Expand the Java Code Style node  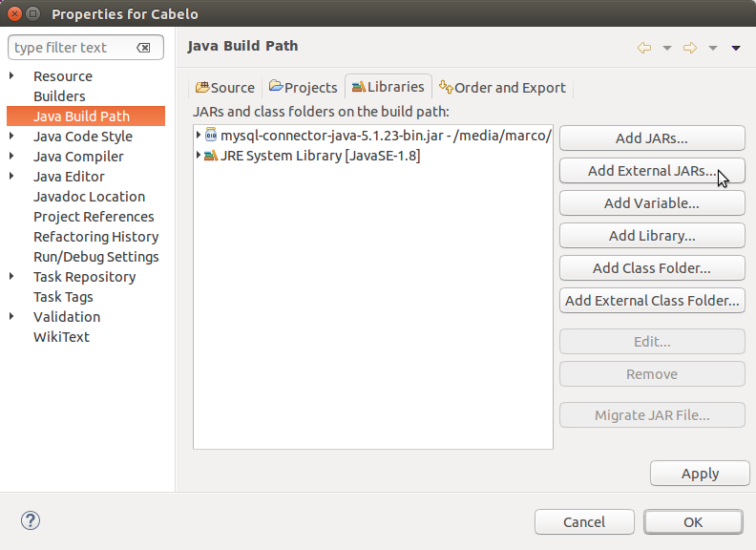click(x=11, y=136)
